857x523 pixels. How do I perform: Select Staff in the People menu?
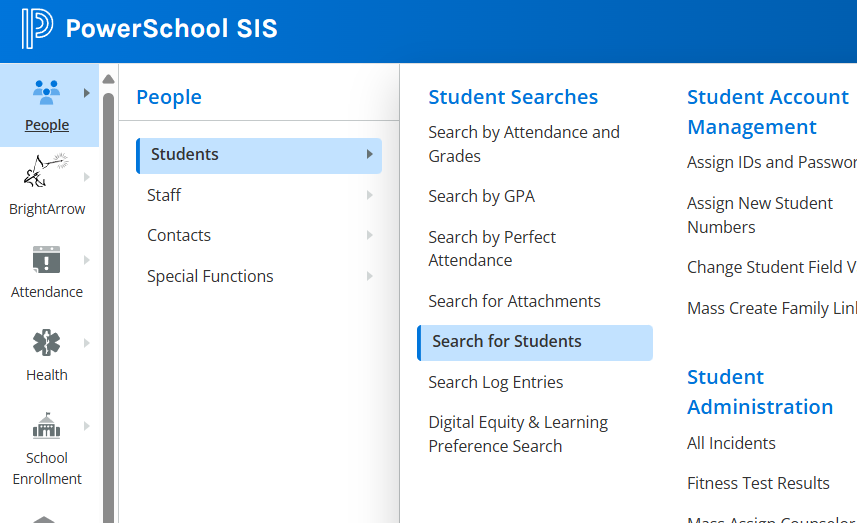[x=164, y=195]
